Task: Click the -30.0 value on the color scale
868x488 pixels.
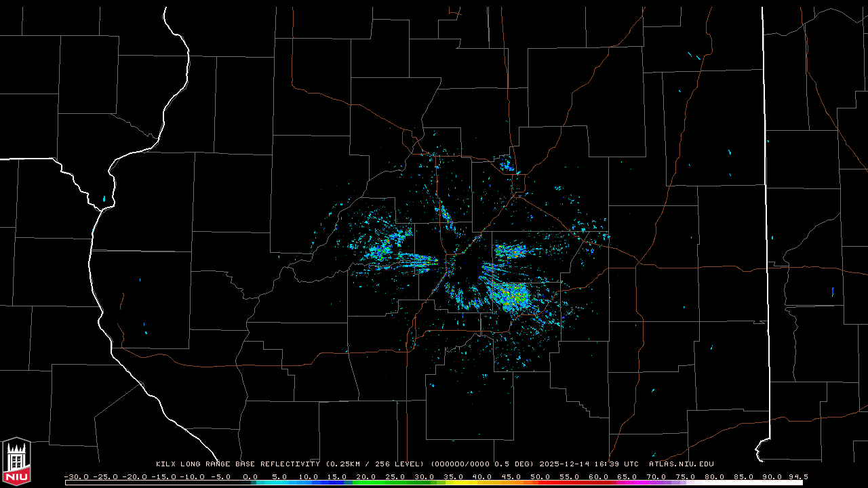Action: pos(76,476)
